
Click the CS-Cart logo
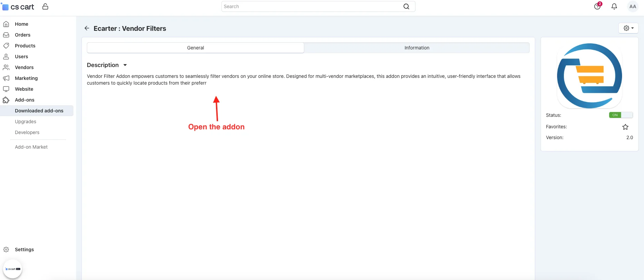pos(19,7)
